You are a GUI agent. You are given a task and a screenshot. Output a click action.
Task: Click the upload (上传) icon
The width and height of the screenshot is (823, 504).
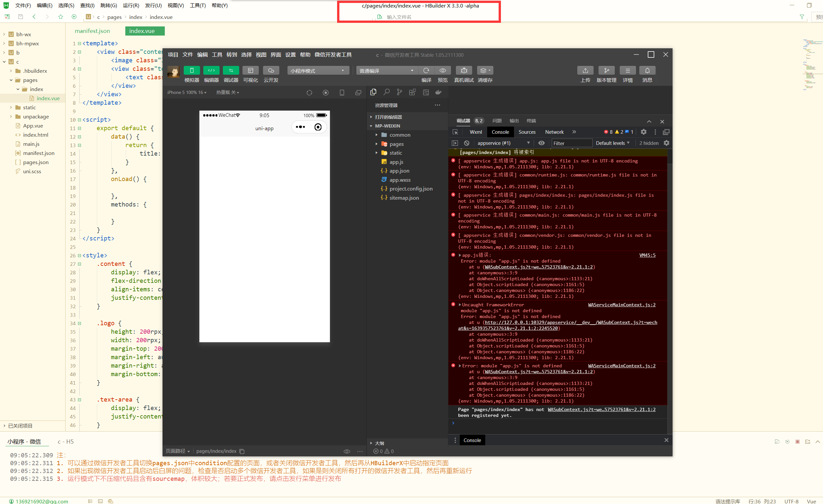tap(585, 70)
